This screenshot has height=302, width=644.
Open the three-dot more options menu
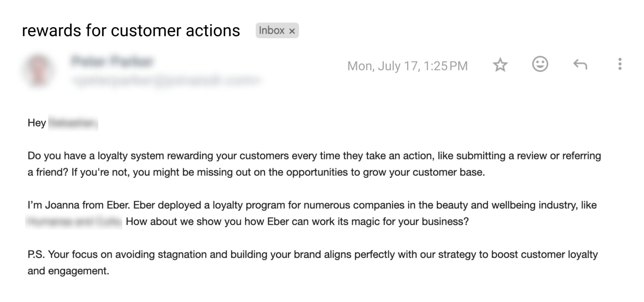pos(620,64)
